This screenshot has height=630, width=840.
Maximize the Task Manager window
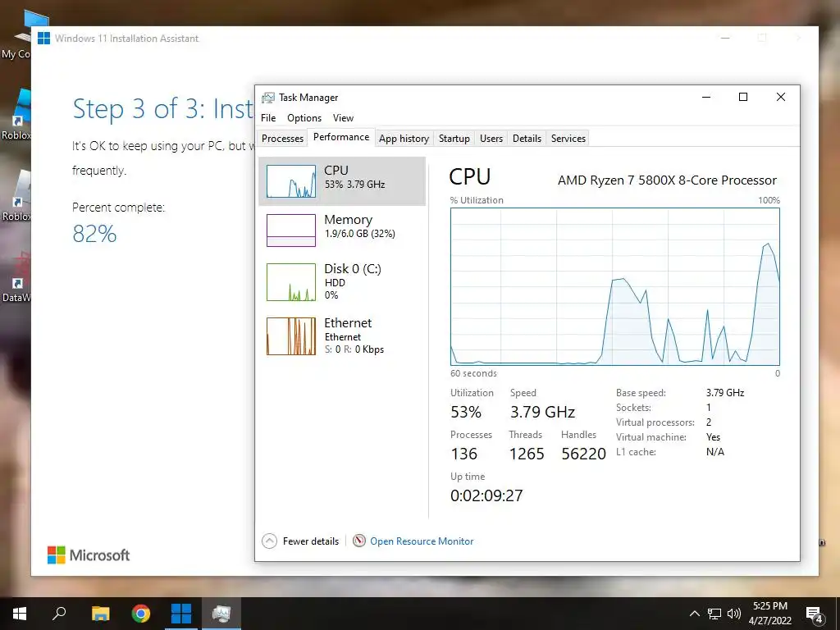(743, 97)
